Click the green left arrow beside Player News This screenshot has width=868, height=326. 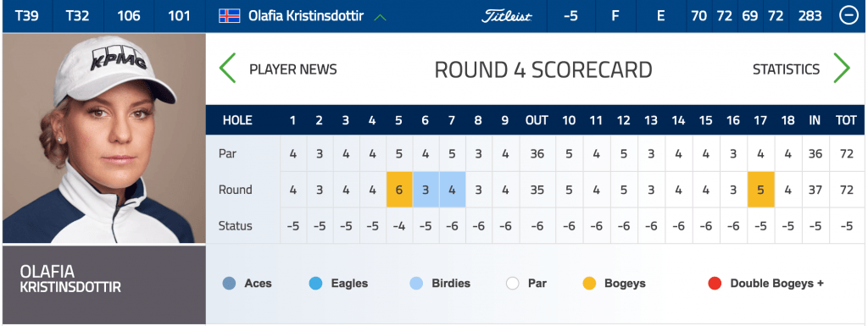pyautogui.click(x=227, y=69)
